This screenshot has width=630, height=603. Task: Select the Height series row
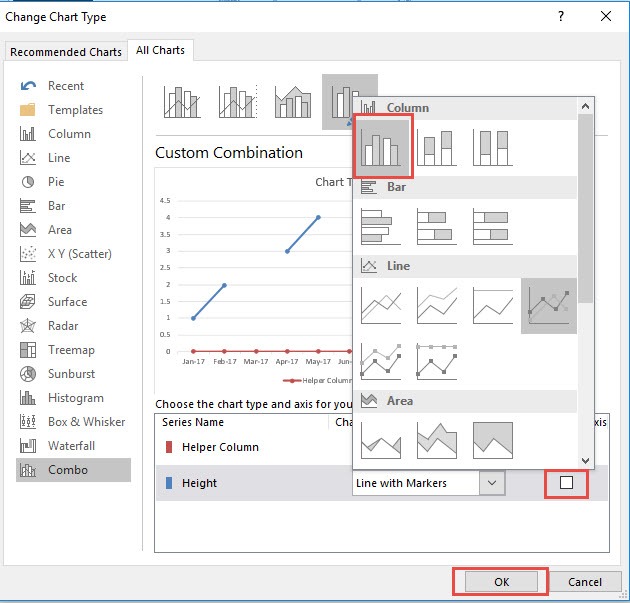click(382, 483)
